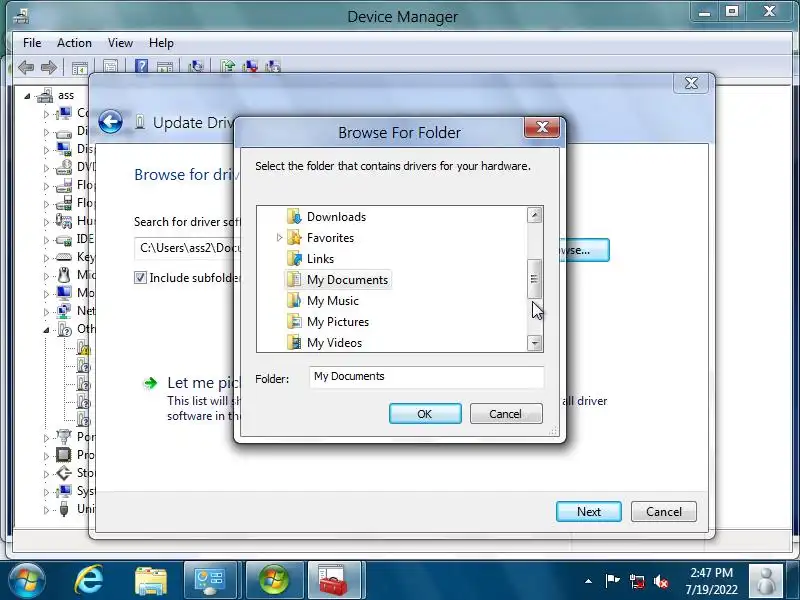The height and width of the screenshot is (600, 800).
Task: Click the Back arrow in Device Manager toolbar
Action: (x=26, y=67)
